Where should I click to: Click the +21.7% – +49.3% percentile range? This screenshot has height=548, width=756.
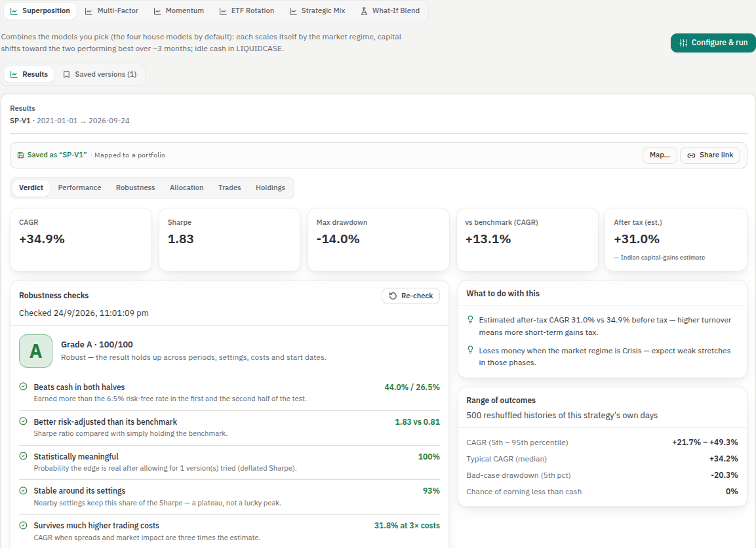point(705,442)
